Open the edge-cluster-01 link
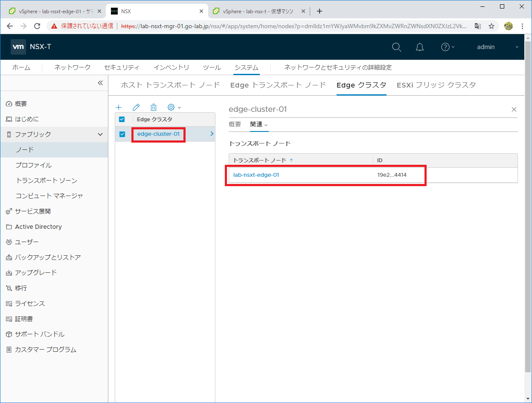The image size is (532, 403). coord(158,134)
